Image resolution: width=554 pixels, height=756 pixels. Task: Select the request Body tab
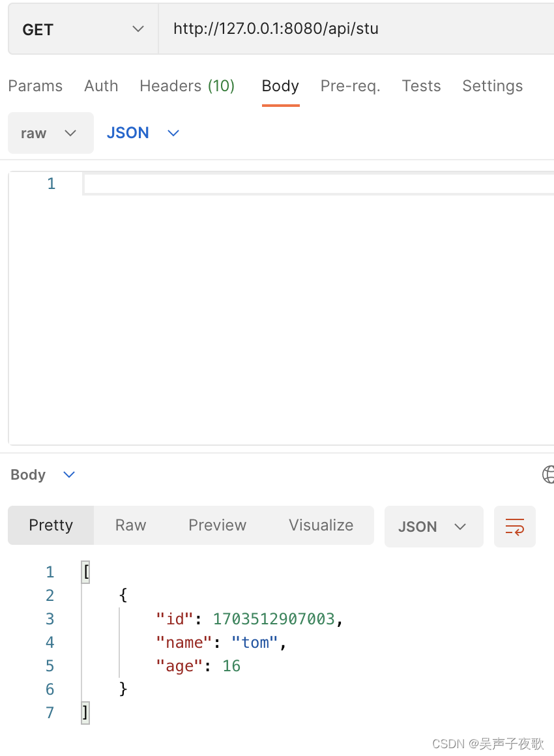tap(280, 86)
